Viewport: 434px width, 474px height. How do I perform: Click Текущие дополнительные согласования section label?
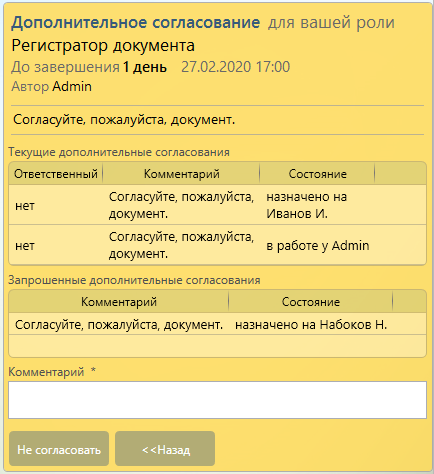pos(119,152)
